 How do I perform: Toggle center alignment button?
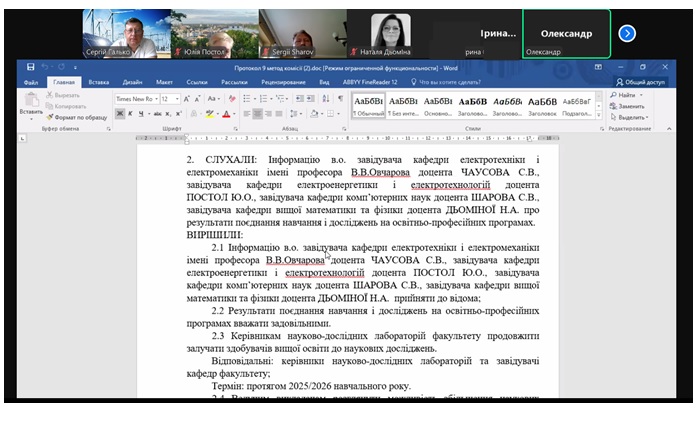point(257,114)
